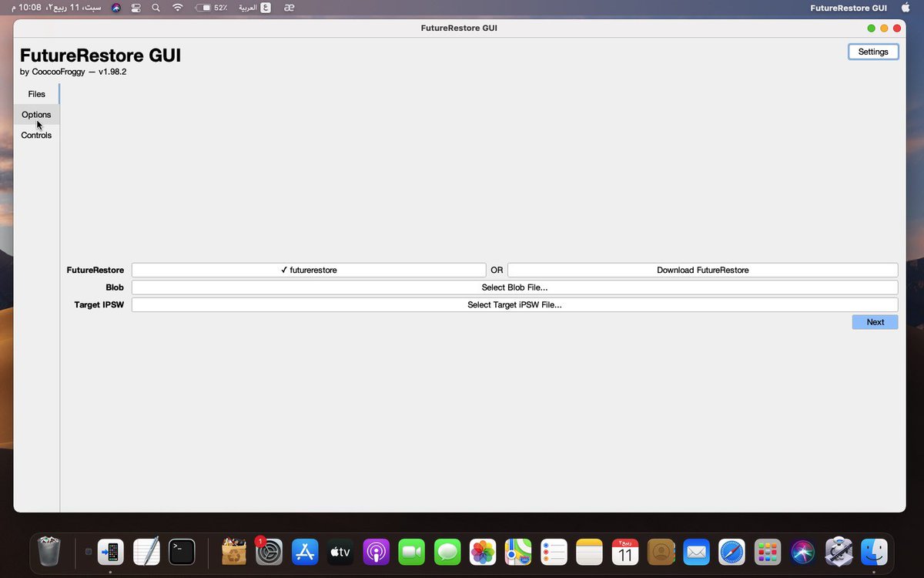Open Arabic input source menu
924x578 pixels.
(254, 8)
